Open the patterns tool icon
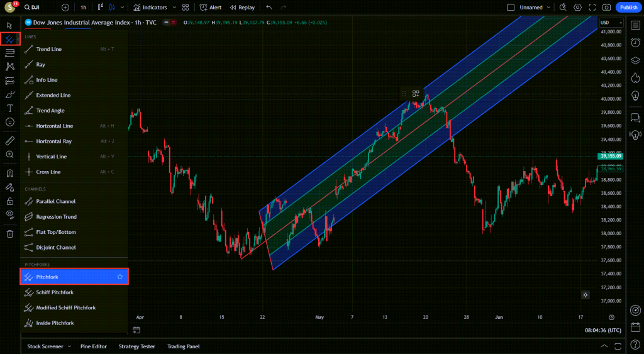The width and height of the screenshot is (644, 354). [9, 67]
